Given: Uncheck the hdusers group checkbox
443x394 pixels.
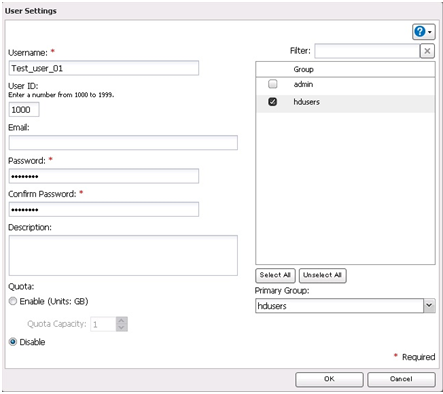Looking at the screenshot, I should pyautogui.click(x=273, y=102).
